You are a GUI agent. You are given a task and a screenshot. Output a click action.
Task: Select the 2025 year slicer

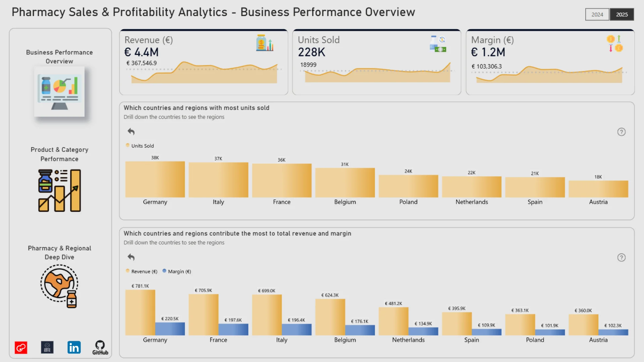coord(622,14)
